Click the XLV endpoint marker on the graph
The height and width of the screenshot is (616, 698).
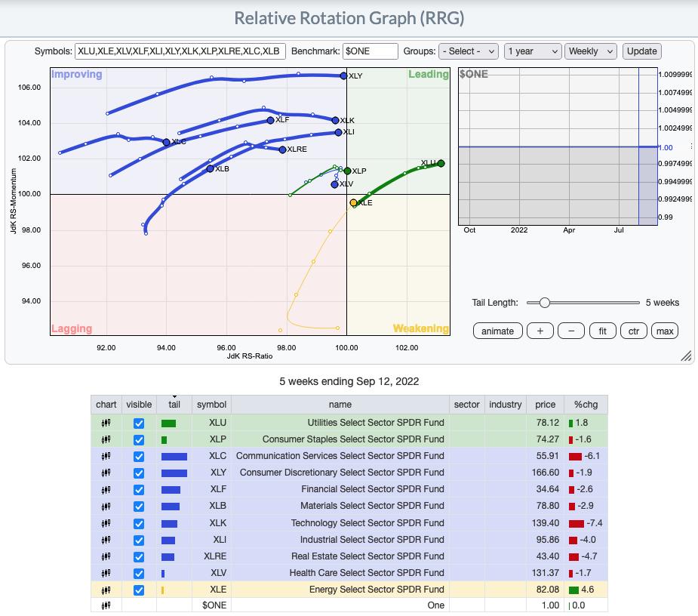point(334,184)
